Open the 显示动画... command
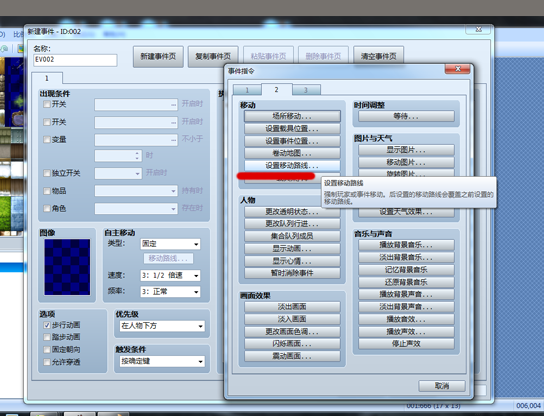 (x=292, y=248)
